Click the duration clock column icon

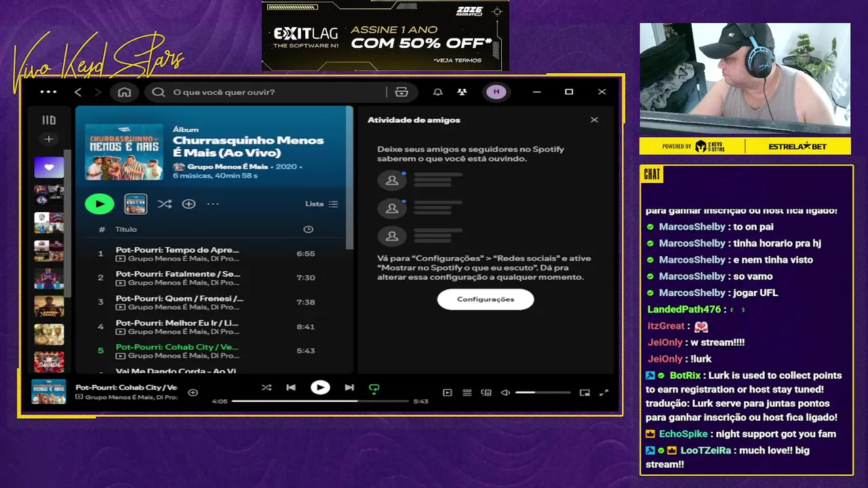point(308,229)
